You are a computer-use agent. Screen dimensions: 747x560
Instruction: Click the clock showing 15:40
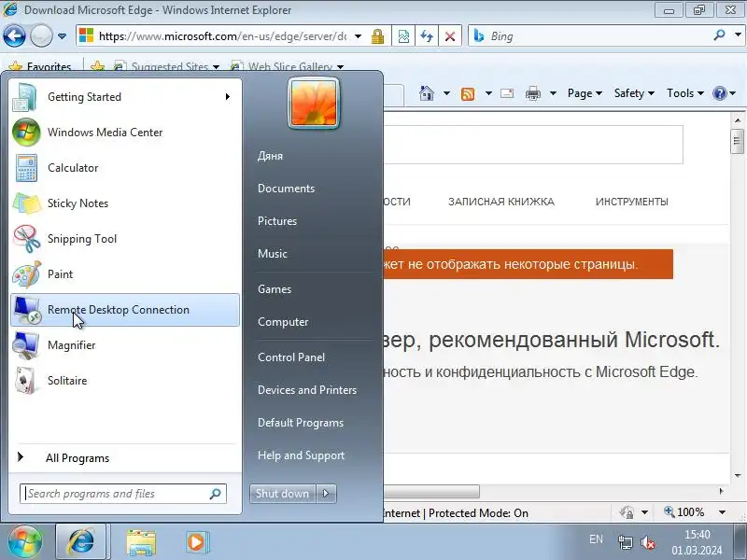pos(697,535)
